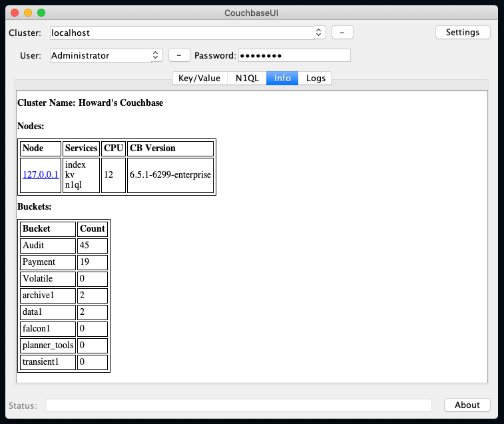This screenshot has width=504, height=424.
Task: Click the Cluster Name heading text
Action: point(91,103)
